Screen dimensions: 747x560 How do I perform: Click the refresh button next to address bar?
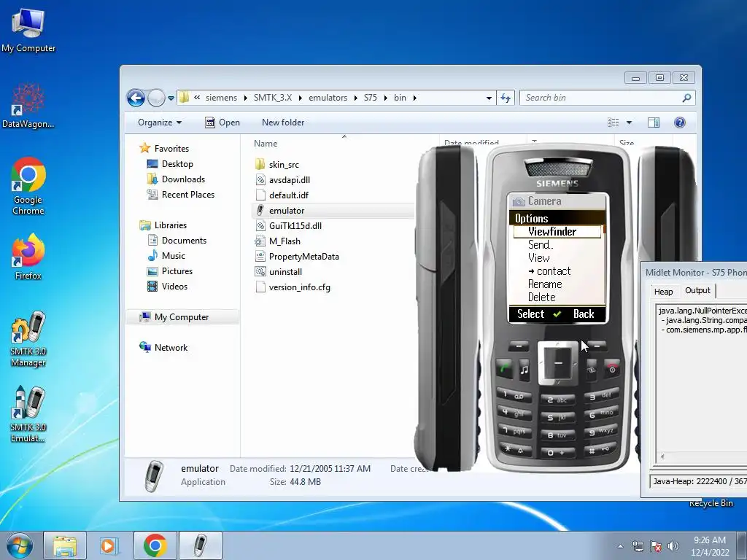505,98
